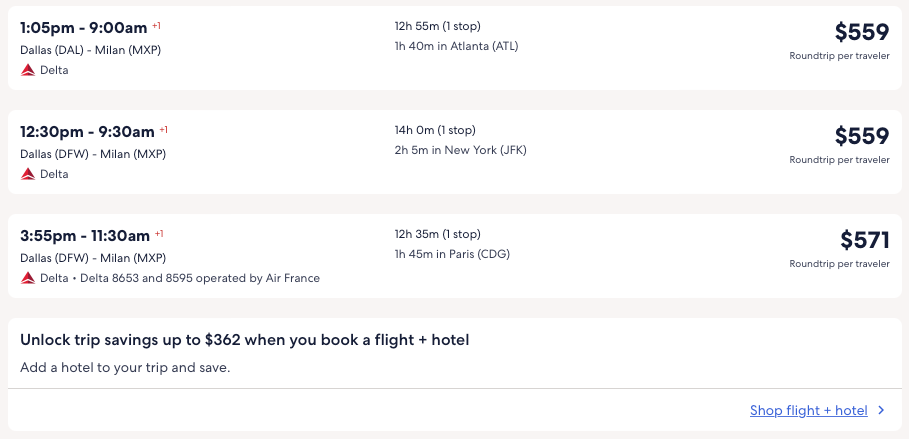Click the $559 price for JFK stop flight
This screenshot has width=909, height=439.
click(x=861, y=136)
